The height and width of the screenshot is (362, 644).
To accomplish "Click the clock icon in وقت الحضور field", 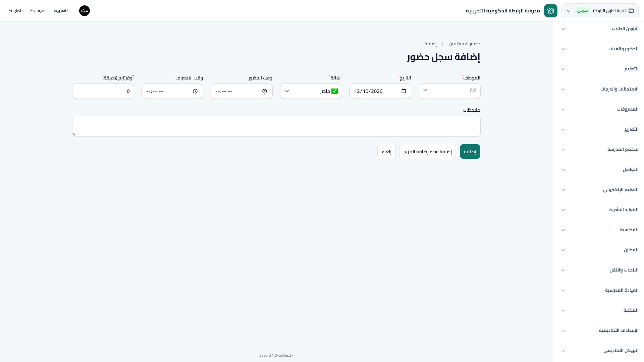I will [265, 91].
